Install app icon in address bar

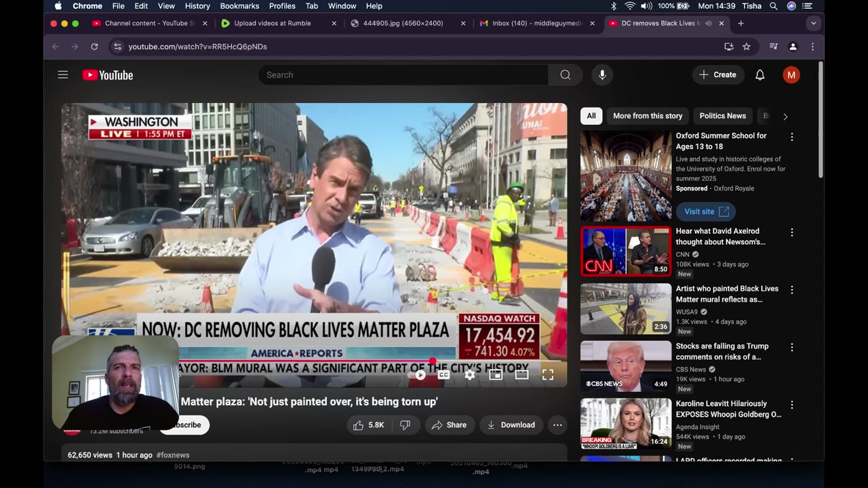[729, 47]
